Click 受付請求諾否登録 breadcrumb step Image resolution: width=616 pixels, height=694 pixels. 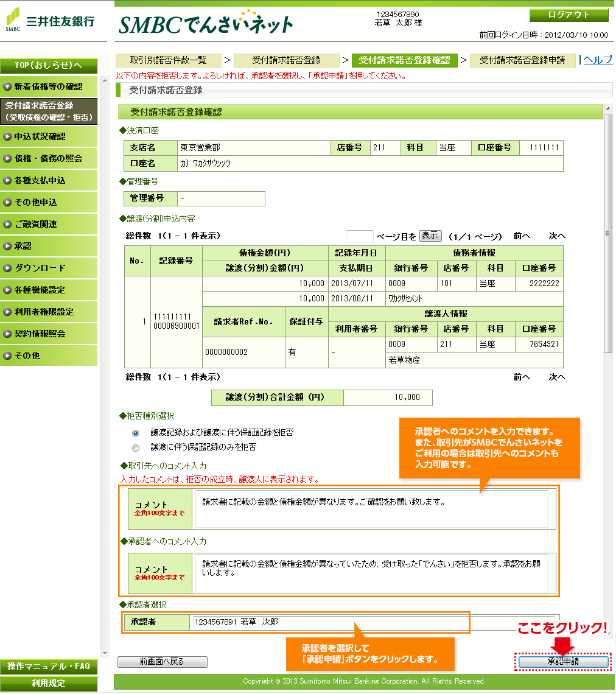point(286,60)
